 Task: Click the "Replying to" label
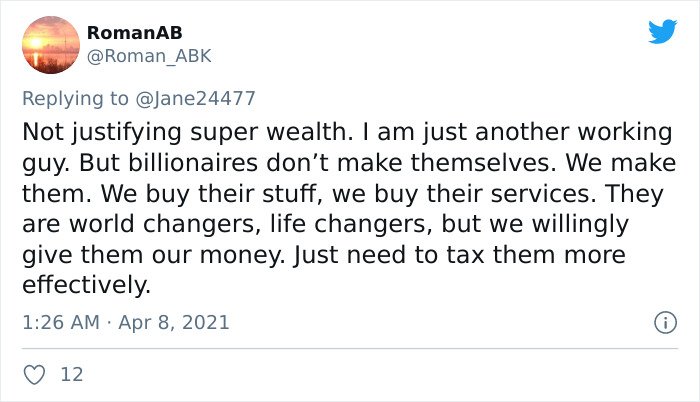(x=75, y=99)
